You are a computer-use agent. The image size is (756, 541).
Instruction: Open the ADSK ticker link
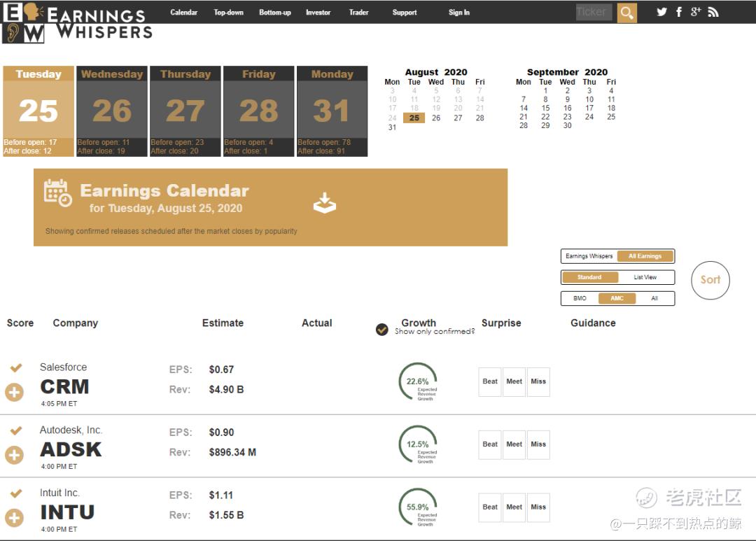tap(71, 449)
